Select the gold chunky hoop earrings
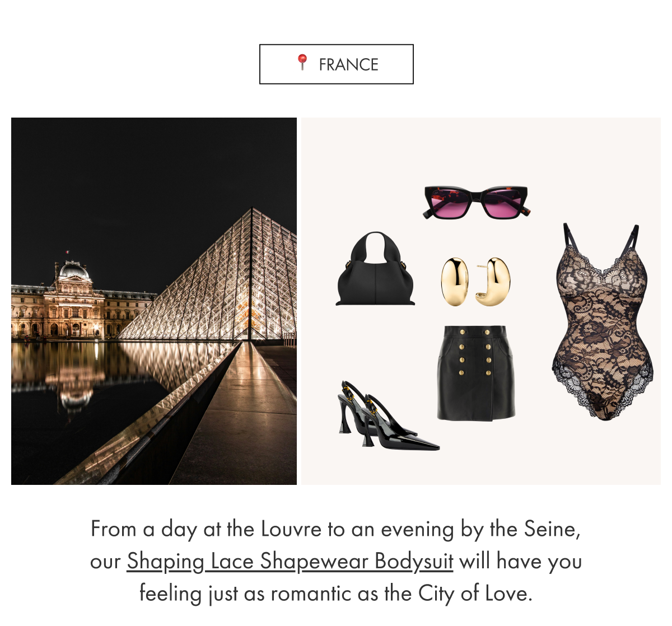 tap(476, 282)
